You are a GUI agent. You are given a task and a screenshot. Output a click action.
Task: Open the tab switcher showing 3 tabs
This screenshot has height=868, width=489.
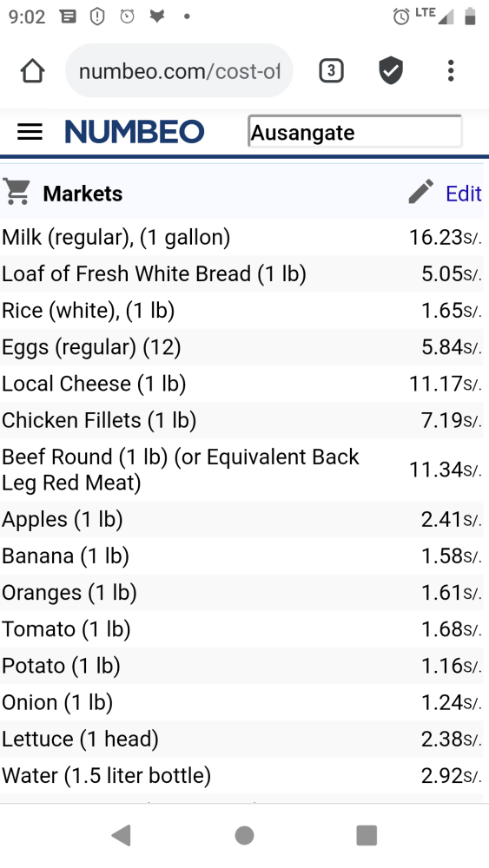331,71
